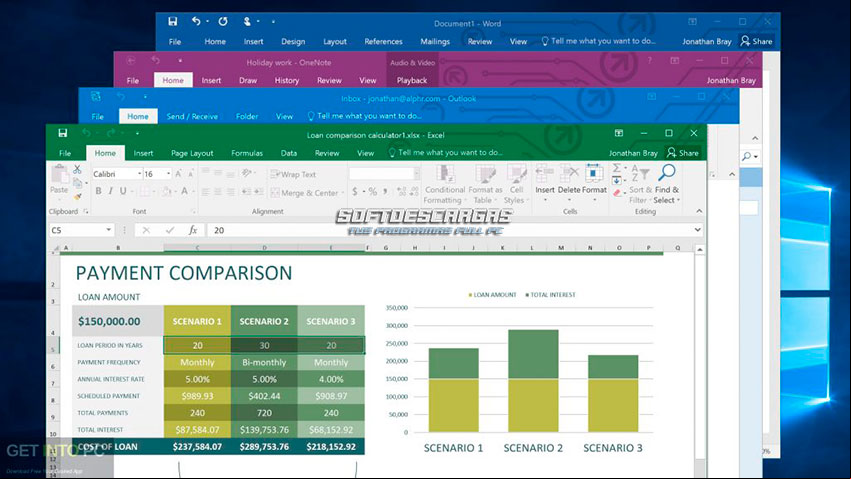Open the Conditional Formatting dropdown
851x479 pixels.
pyautogui.click(x=445, y=185)
